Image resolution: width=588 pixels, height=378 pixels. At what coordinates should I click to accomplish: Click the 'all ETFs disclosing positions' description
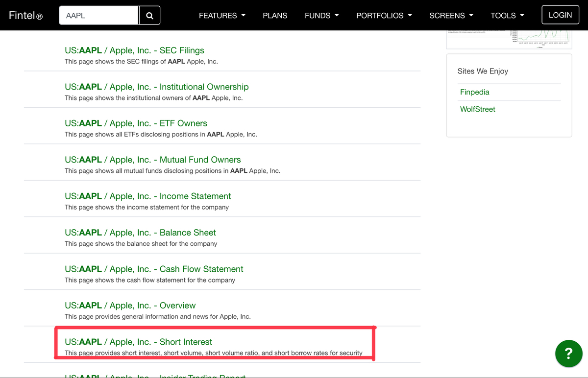(x=161, y=134)
